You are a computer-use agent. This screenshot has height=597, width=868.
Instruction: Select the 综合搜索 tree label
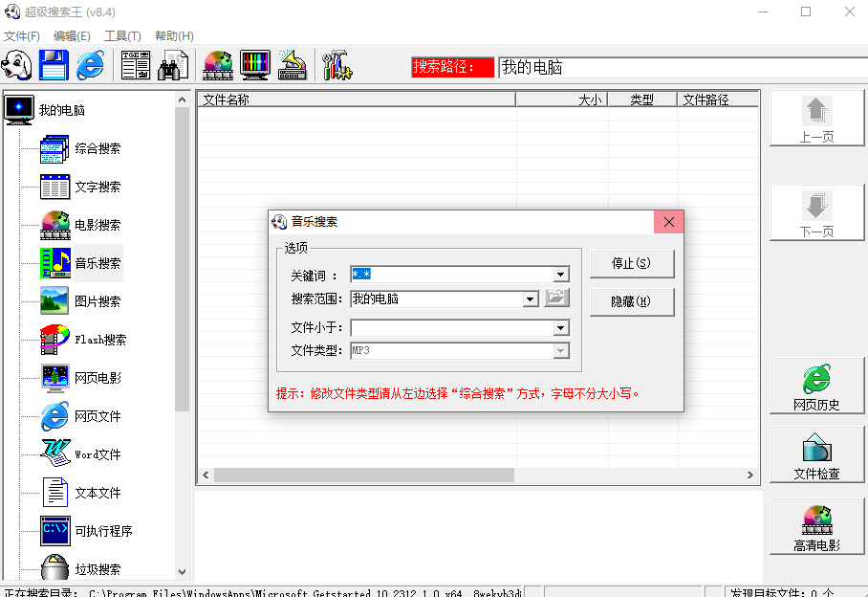point(98,148)
